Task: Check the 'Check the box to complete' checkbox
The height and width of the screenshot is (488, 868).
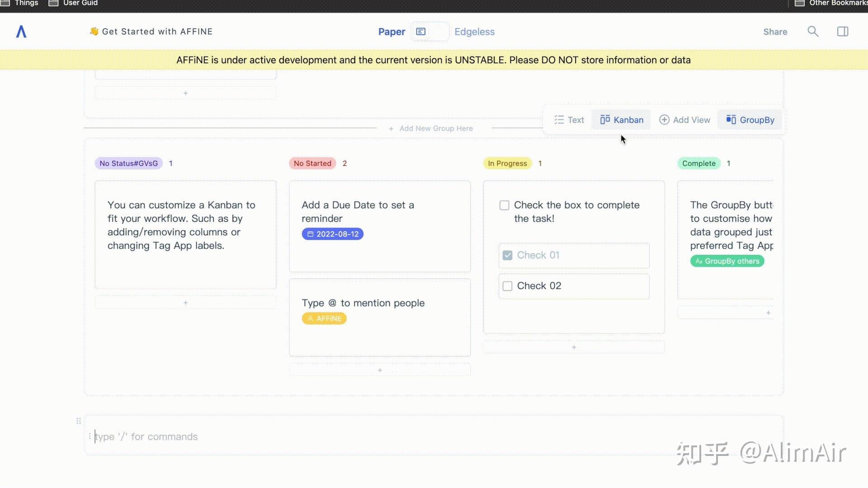Action: pos(504,205)
